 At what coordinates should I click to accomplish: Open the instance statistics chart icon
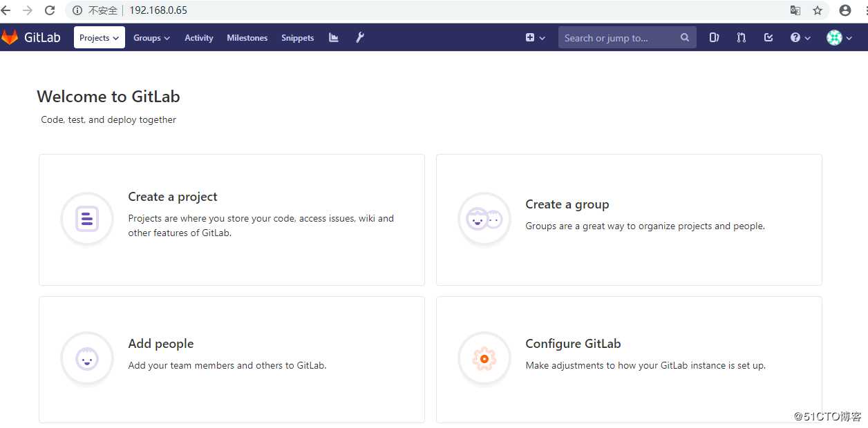point(334,37)
